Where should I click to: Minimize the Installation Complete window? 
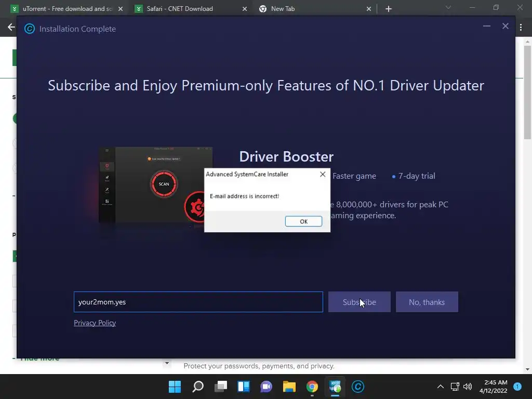pos(486,26)
